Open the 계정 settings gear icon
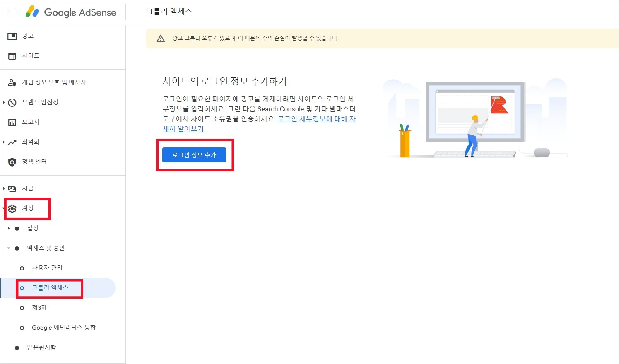Image resolution: width=619 pixels, height=364 pixels. pos(12,209)
